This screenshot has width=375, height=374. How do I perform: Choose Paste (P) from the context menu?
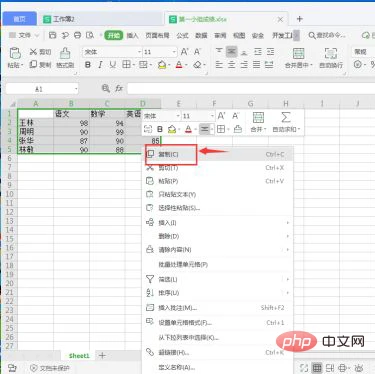pos(218,181)
